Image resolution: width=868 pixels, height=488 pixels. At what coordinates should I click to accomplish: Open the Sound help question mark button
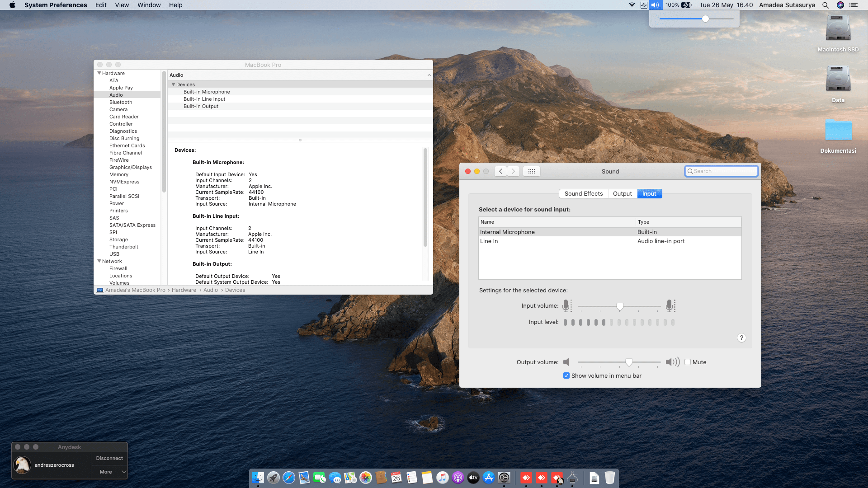(741, 338)
